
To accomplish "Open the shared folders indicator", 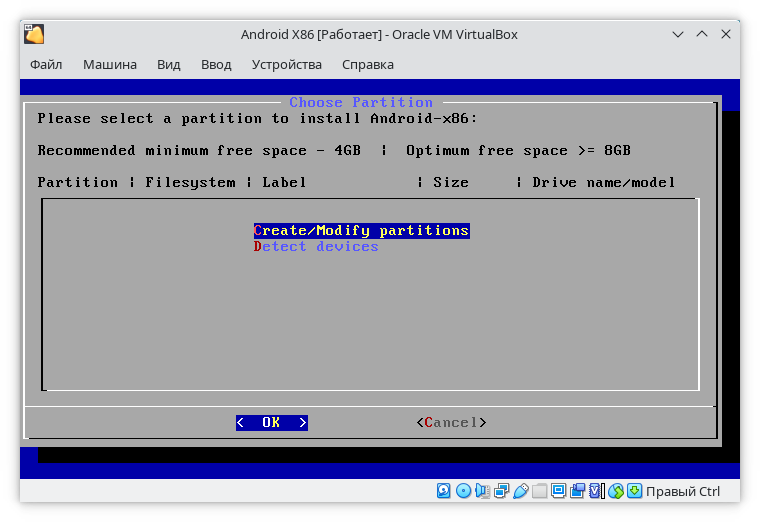I will click(539, 491).
